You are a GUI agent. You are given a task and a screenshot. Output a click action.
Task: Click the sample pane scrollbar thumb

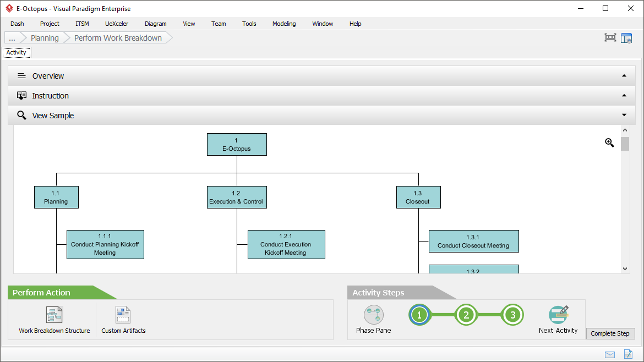pos(625,144)
